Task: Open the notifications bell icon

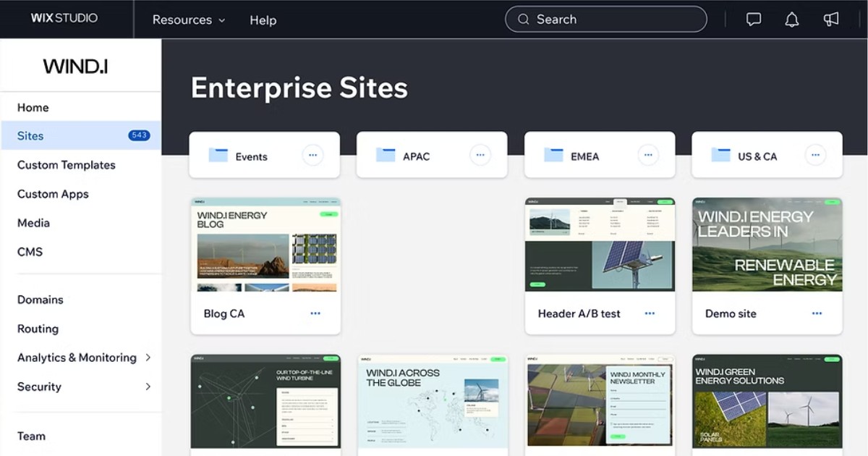Action: tap(791, 19)
